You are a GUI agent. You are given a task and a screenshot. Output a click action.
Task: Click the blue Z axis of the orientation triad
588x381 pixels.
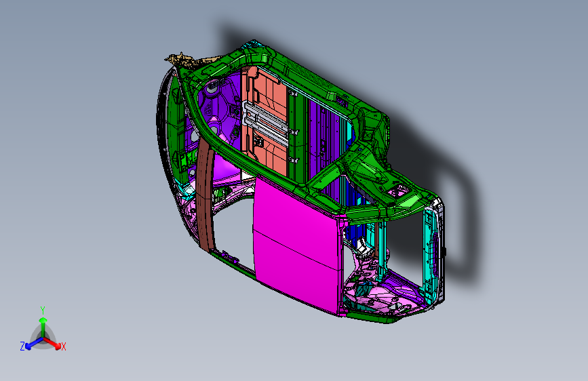click(32, 344)
